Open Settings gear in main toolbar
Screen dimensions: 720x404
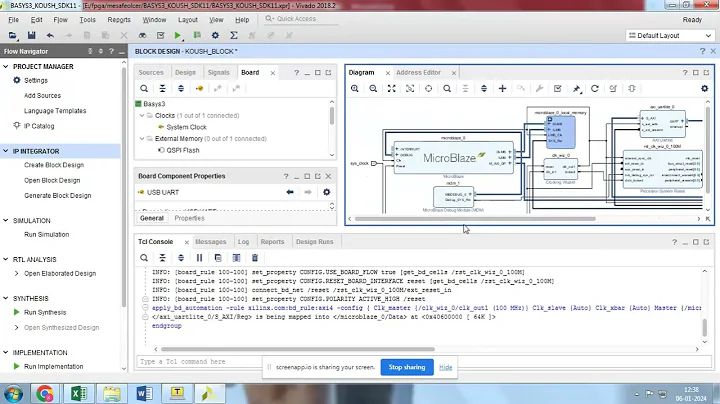(215, 35)
